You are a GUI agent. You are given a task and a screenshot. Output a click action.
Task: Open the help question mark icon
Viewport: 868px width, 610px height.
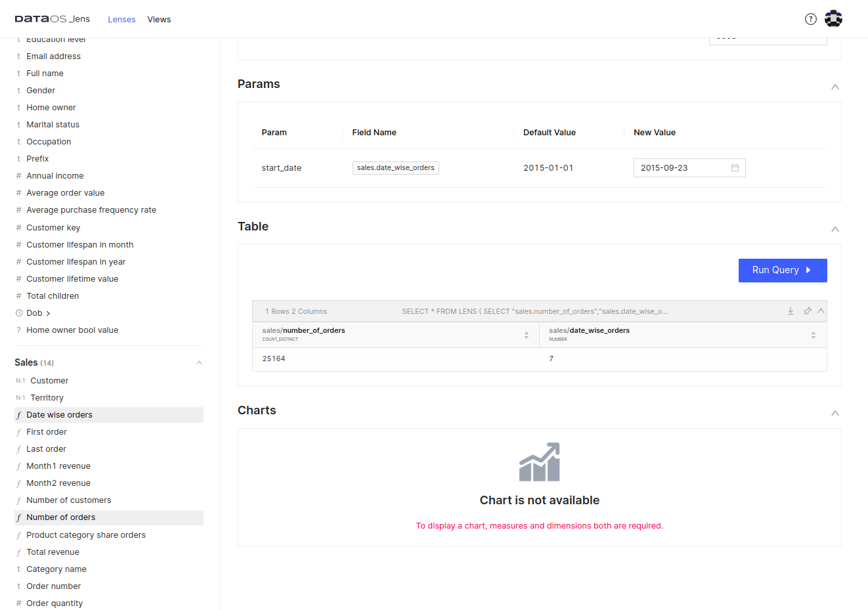click(811, 19)
